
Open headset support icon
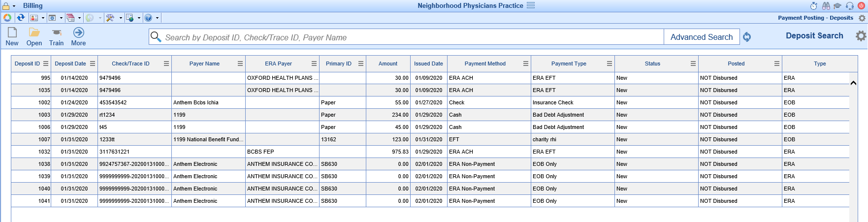pos(850,6)
